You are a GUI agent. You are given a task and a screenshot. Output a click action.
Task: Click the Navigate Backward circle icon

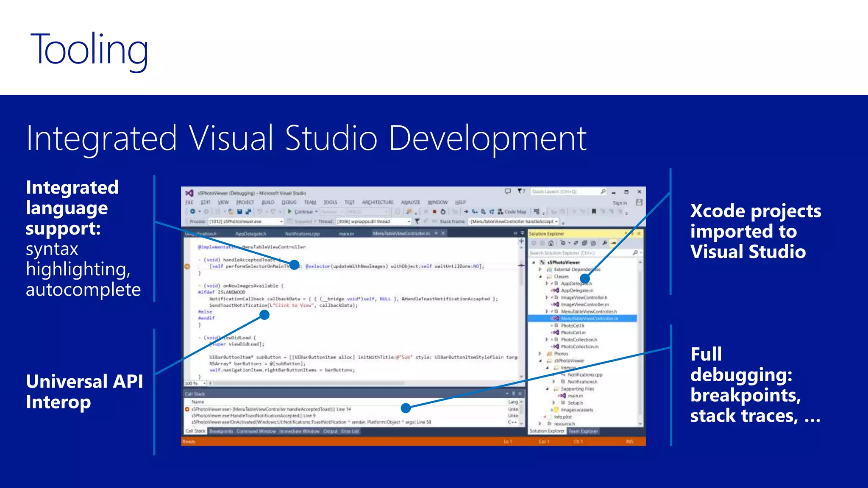click(192, 211)
